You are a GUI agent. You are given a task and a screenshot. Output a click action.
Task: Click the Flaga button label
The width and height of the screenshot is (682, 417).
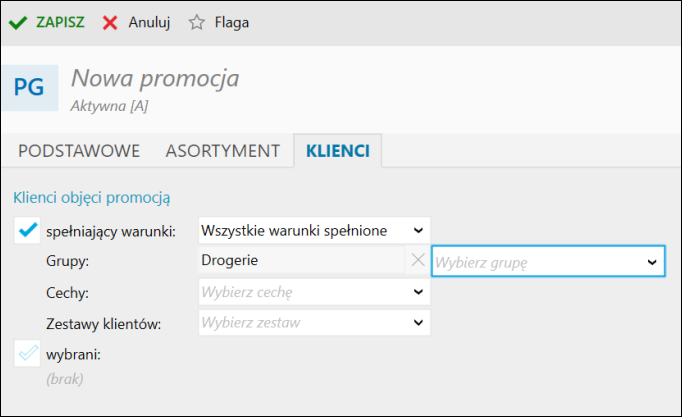coord(232,22)
